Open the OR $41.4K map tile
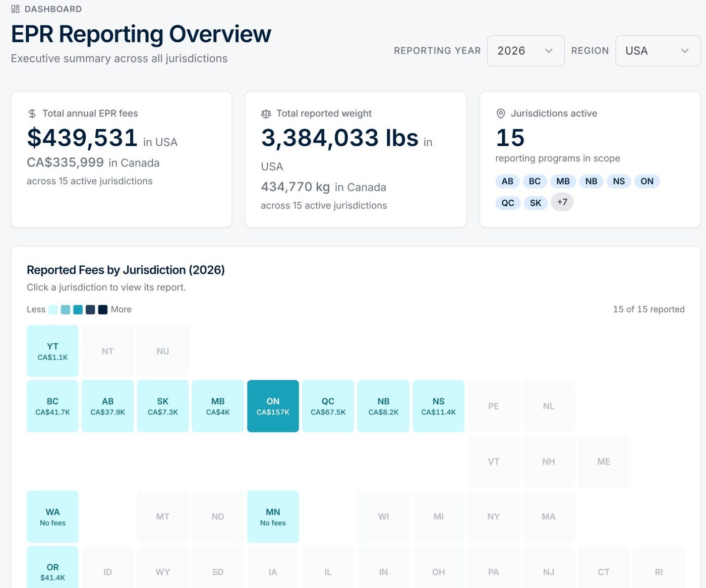 tap(52, 567)
